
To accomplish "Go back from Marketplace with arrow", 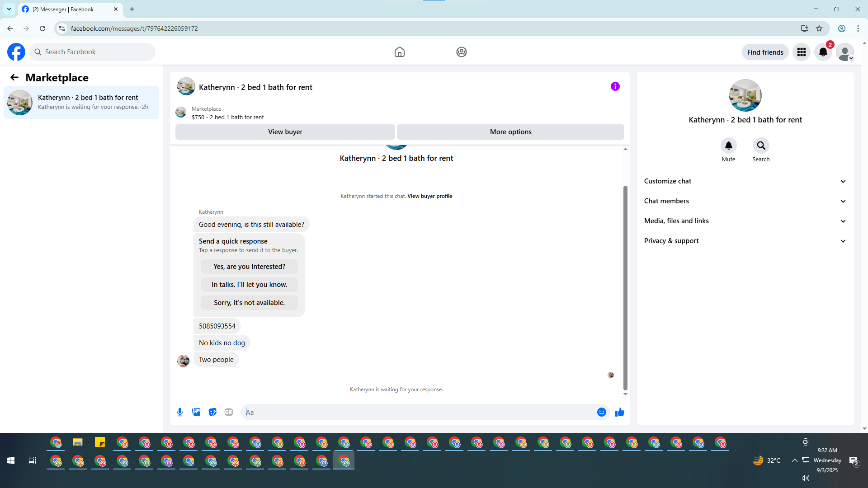I will [x=14, y=77].
